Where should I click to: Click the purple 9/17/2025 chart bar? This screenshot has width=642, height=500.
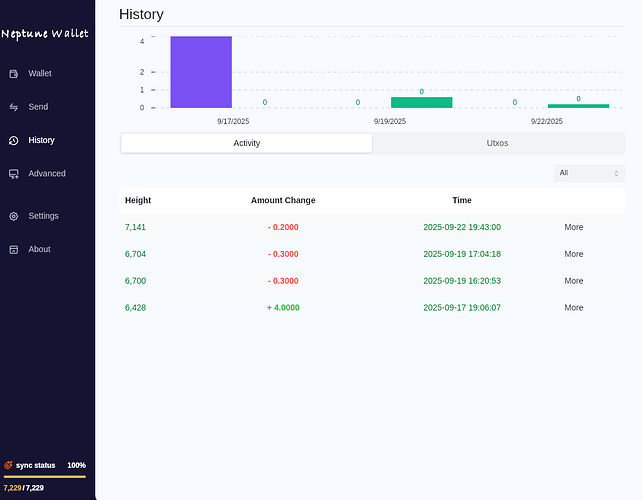[201, 72]
